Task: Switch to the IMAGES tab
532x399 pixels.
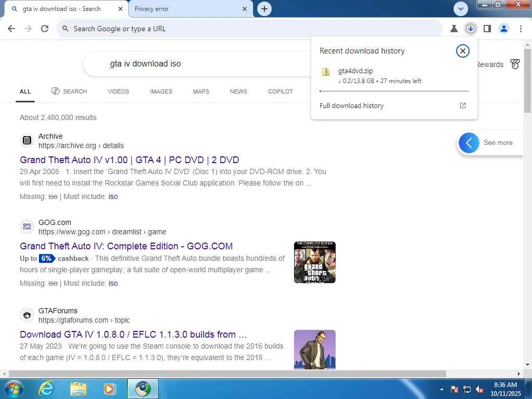Action: tap(161, 91)
